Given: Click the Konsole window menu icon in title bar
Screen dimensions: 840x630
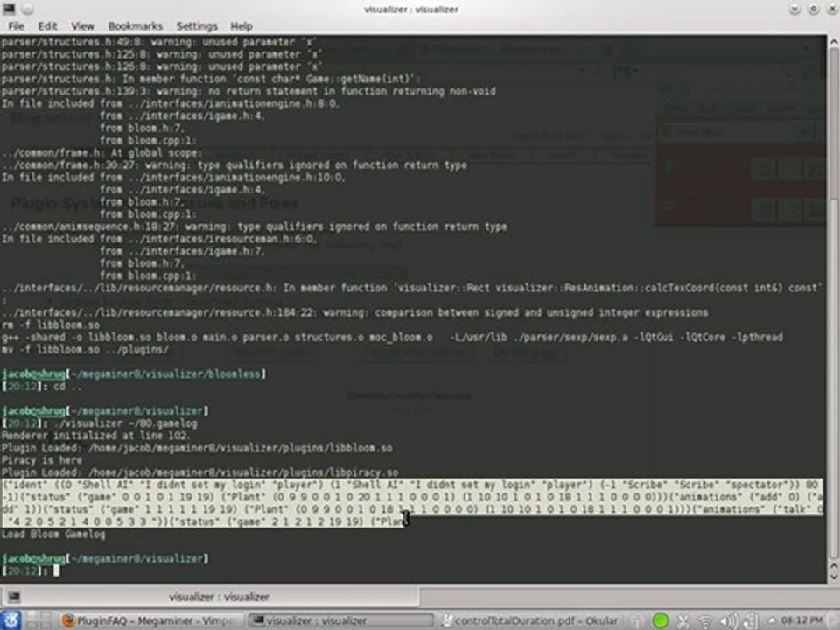Looking at the screenshot, I should click(9, 8).
